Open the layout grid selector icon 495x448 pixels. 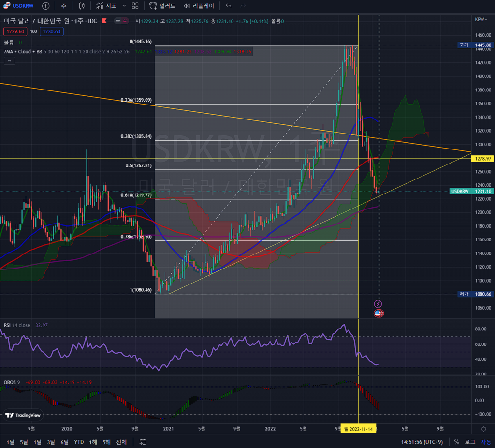pos(135,6)
